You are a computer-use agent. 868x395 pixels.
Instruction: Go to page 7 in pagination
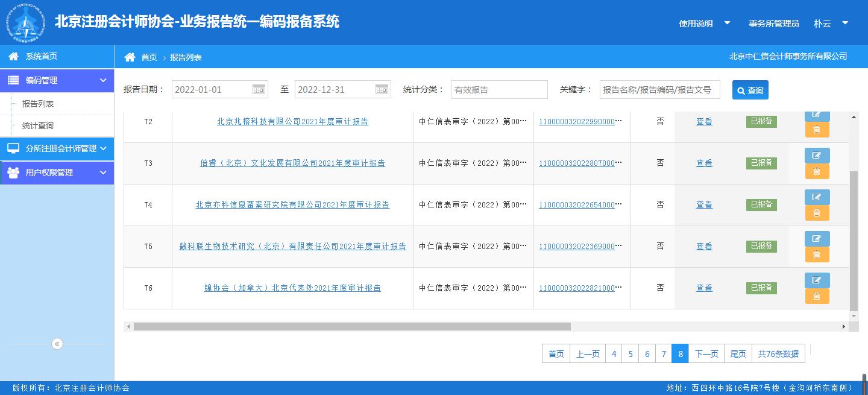(x=664, y=354)
